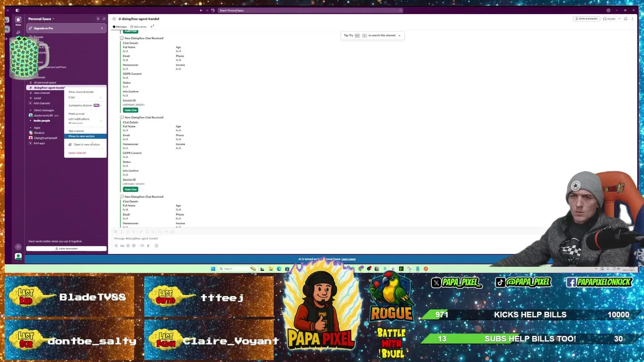Open the social channel

[37, 98]
